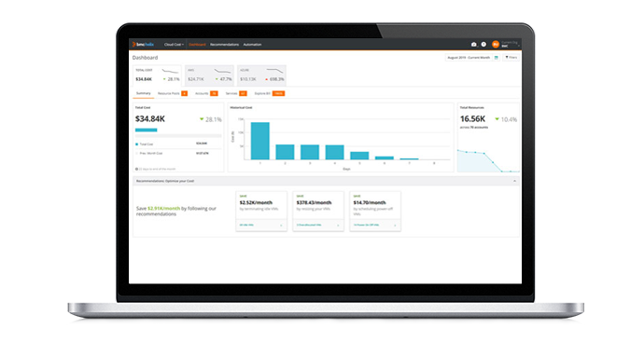Open the Recommendations menu item

224,45
